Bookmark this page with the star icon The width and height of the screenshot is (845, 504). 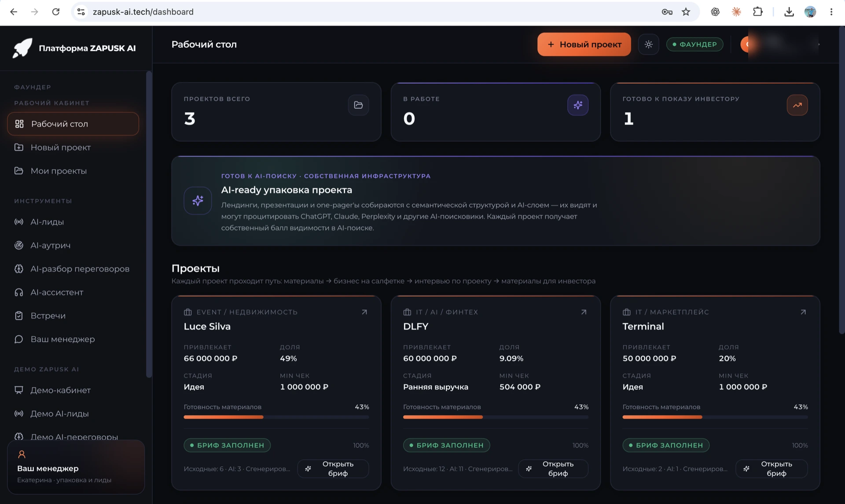tap(686, 12)
